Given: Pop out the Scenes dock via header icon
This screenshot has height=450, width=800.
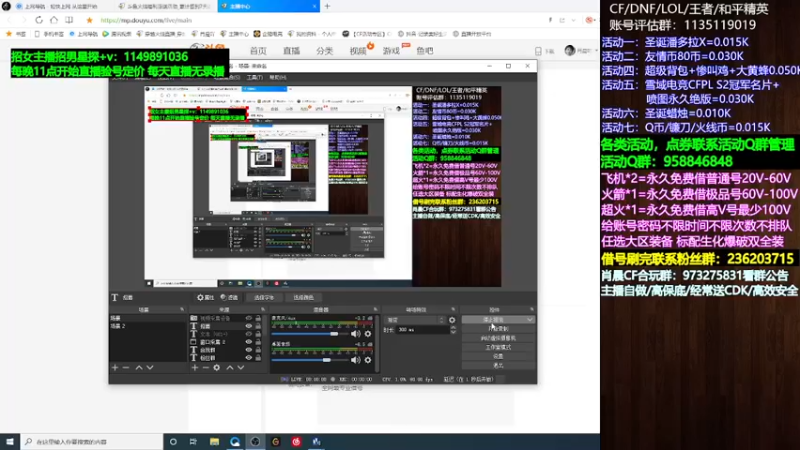Looking at the screenshot, I should 182,310.
